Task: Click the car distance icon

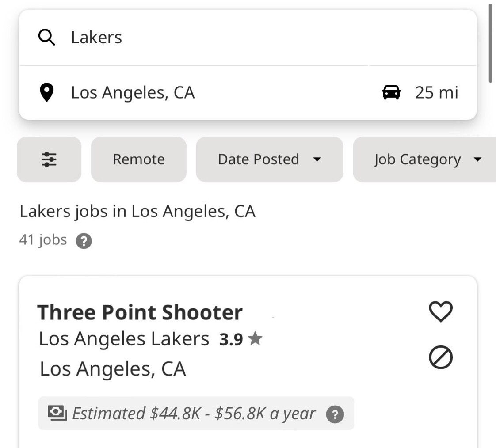Action: pos(391,92)
